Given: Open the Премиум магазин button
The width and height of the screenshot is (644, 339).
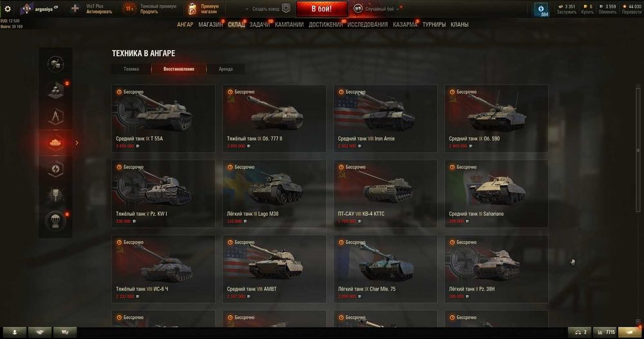Looking at the screenshot, I should [x=204, y=8].
